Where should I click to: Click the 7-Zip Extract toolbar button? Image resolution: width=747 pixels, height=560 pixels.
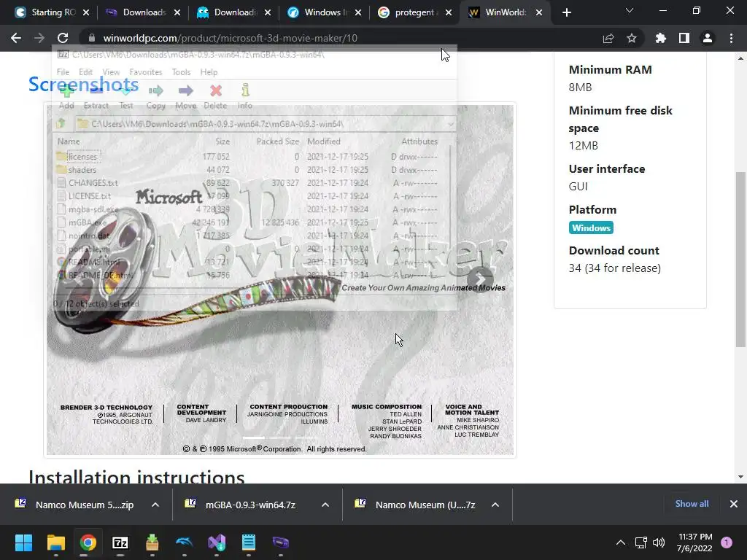pyautogui.click(x=96, y=97)
